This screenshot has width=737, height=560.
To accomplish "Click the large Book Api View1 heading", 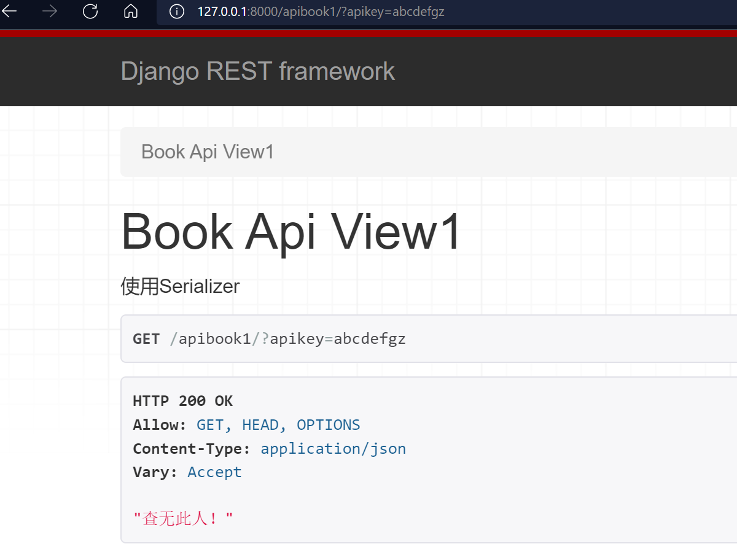I will [291, 231].
